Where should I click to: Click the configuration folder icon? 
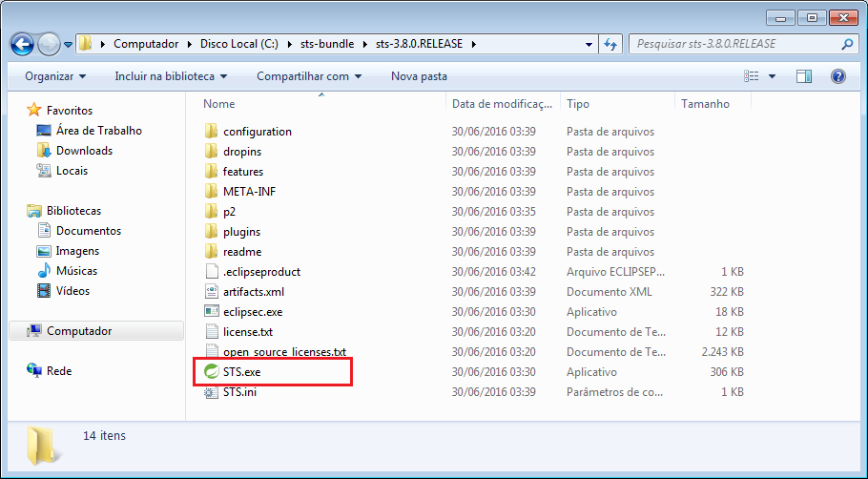[211, 132]
